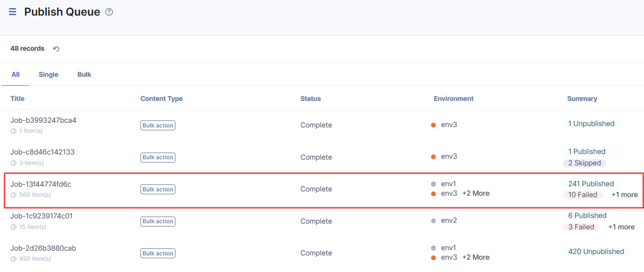Expand +2 More environments for Job-2d26b3880cab
Image resolution: width=644 pixels, height=272 pixels.
476,257
